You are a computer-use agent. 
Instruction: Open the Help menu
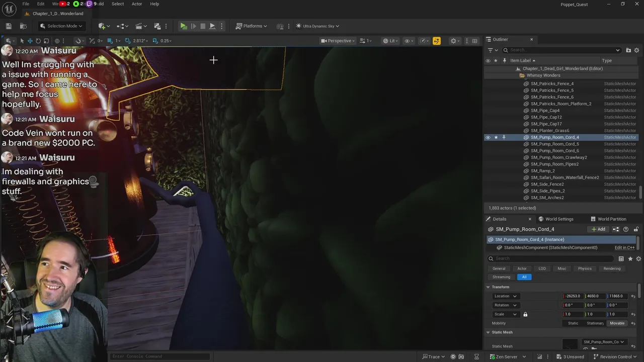154,4
